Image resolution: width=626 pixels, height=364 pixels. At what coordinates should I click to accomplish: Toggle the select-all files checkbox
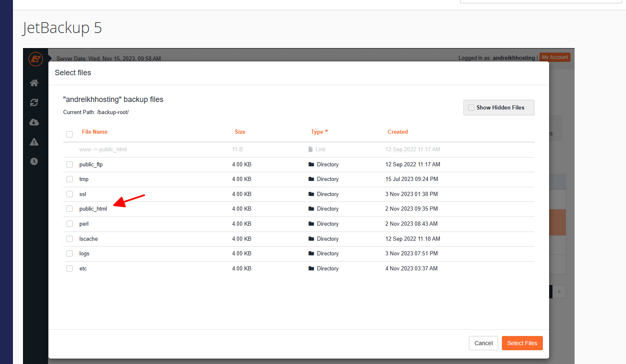(x=70, y=134)
